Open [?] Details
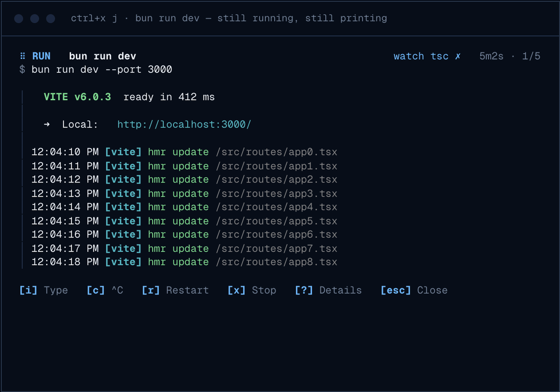Viewport: 560px width, 392px height. pyautogui.click(x=328, y=290)
